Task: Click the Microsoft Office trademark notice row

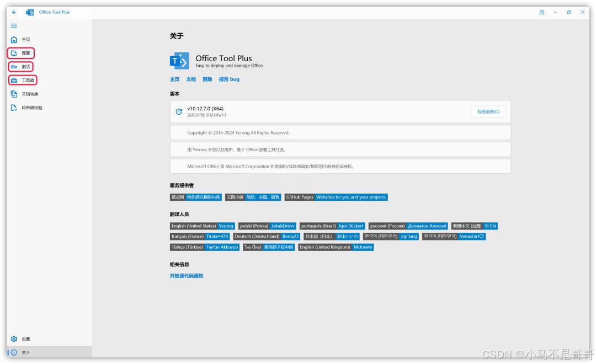Action: coord(340,167)
